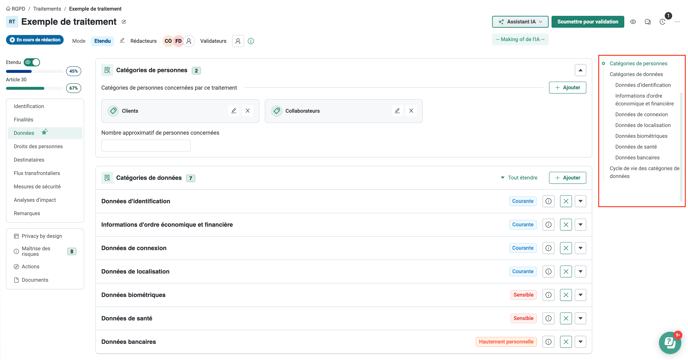
Task: Expand the Données d'identification row
Action: pyautogui.click(x=580, y=201)
